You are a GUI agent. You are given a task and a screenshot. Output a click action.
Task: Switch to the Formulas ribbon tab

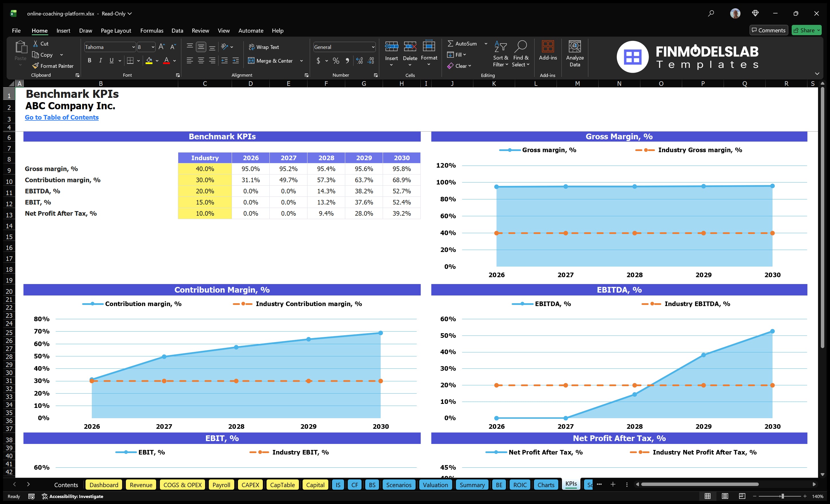coord(152,30)
